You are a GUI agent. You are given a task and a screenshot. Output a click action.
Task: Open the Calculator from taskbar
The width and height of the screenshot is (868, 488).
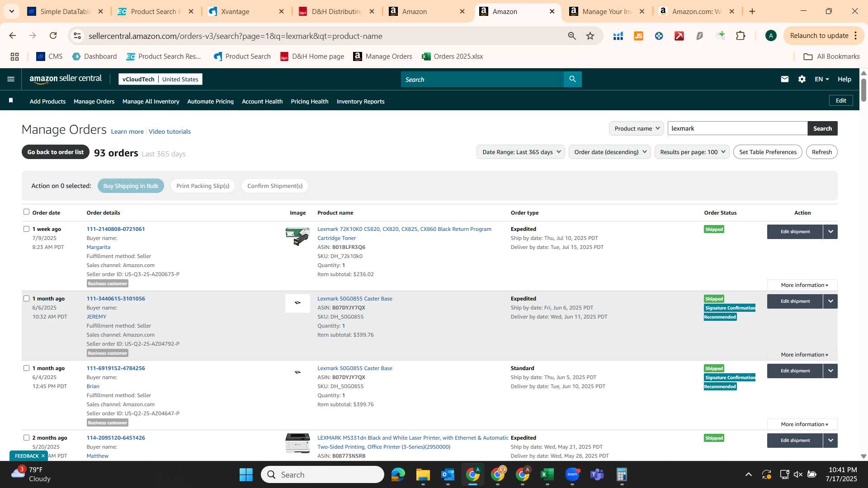(x=622, y=474)
